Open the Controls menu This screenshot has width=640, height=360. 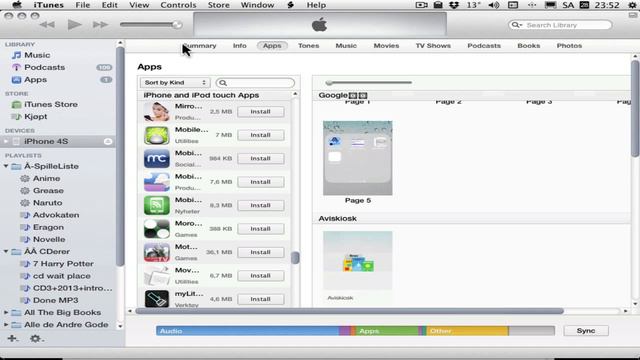pyautogui.click(x=178, y=5)
